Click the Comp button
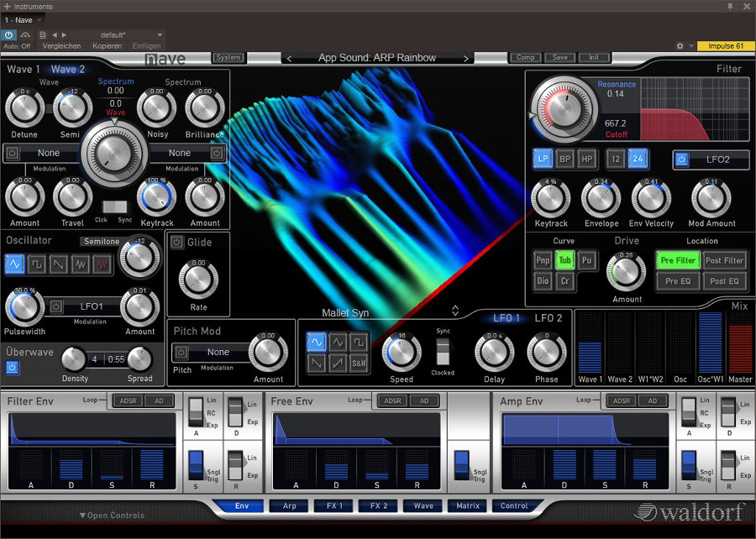The height and width of the screenshot is (539, 756). click(x=526, y=57)
